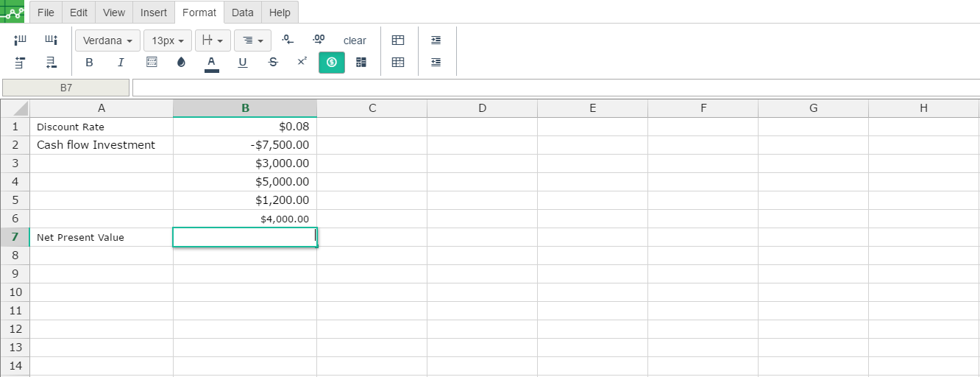Open the text alignment dropdown
This screenshot has width=980, height=377.
click(x=252, y=40)
